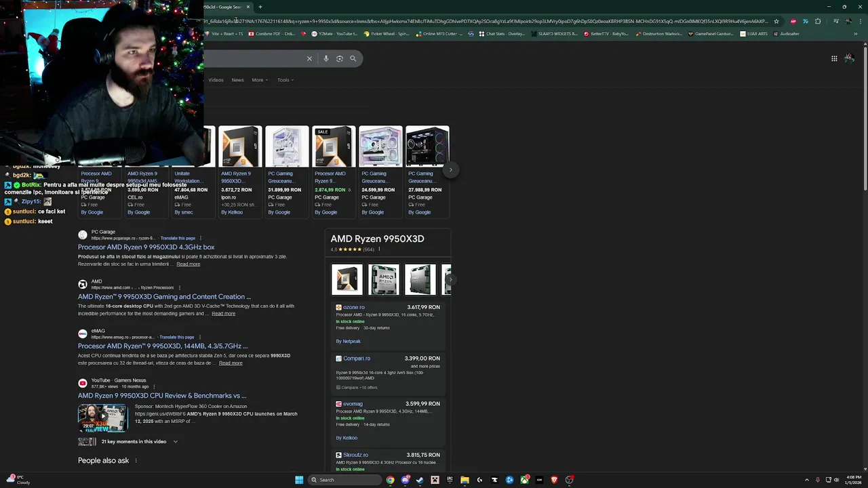
Task: Expand Read more on PC Garage snippet
Action: click(188, 264)
